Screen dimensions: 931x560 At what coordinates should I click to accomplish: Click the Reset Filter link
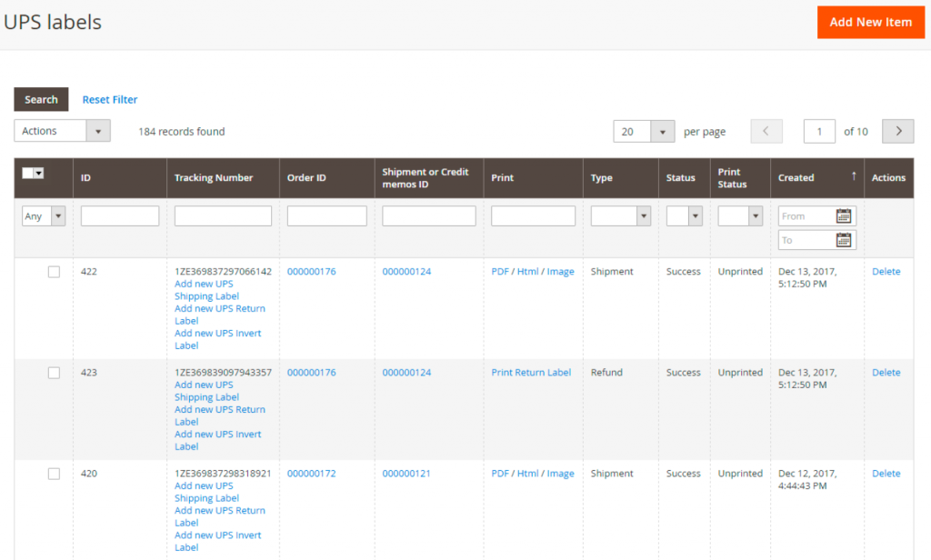(109, 99)
